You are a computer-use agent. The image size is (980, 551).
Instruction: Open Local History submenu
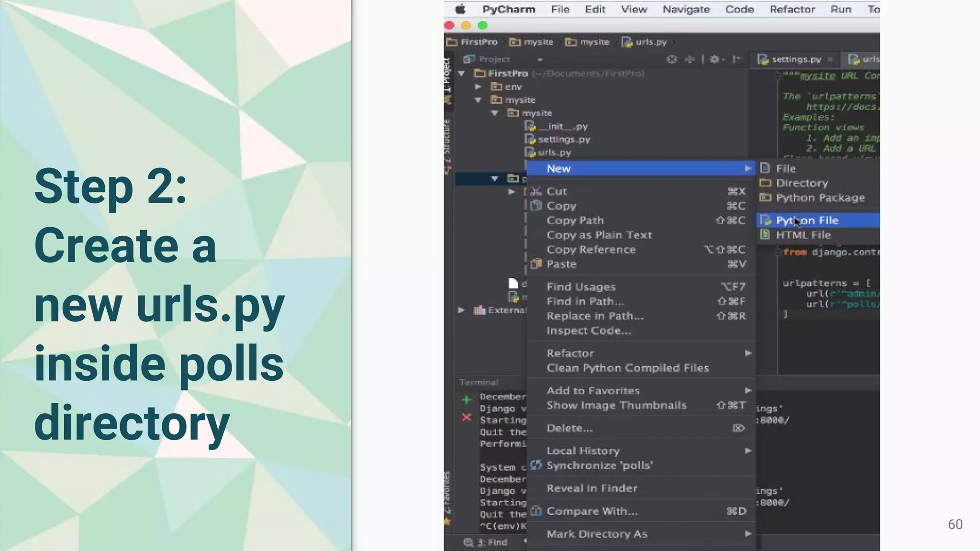(641, 451)
